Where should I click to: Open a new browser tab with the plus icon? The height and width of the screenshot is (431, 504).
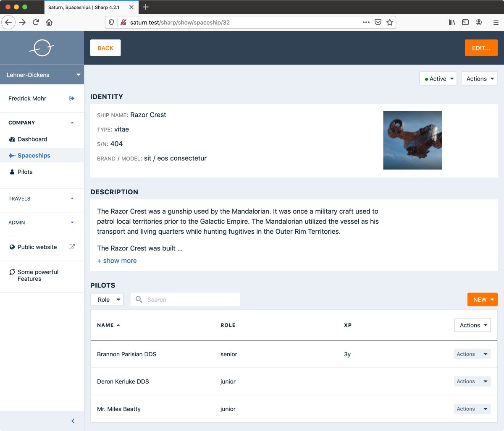tap(146, 7)
